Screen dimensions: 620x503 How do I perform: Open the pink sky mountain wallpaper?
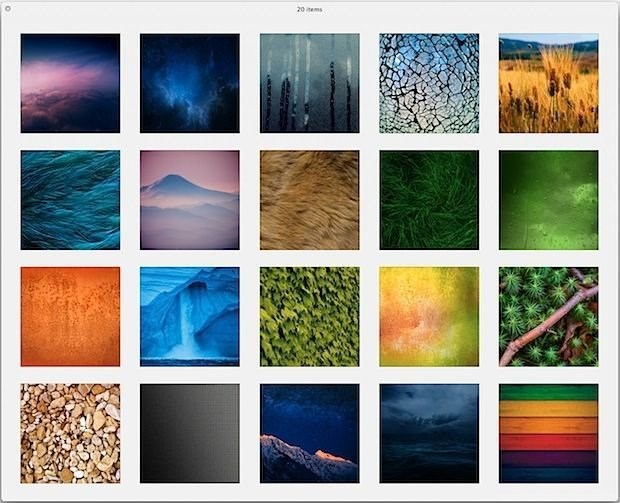point(190,200)
